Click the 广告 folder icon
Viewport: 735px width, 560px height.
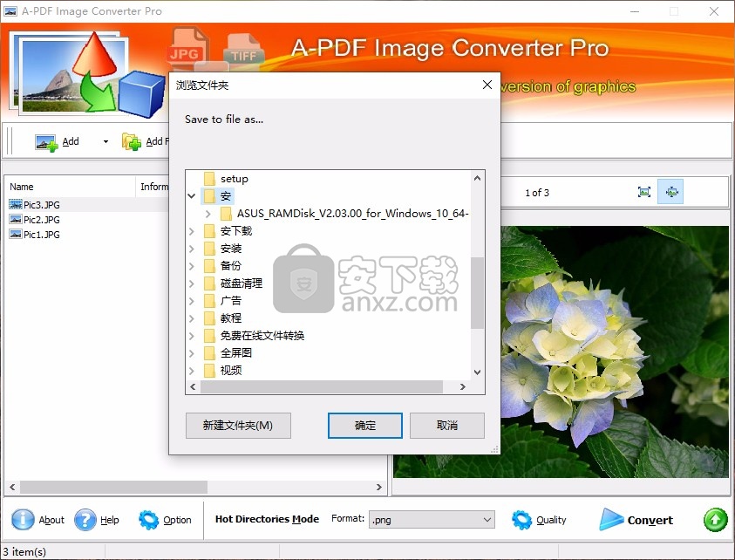click(210, 301)
